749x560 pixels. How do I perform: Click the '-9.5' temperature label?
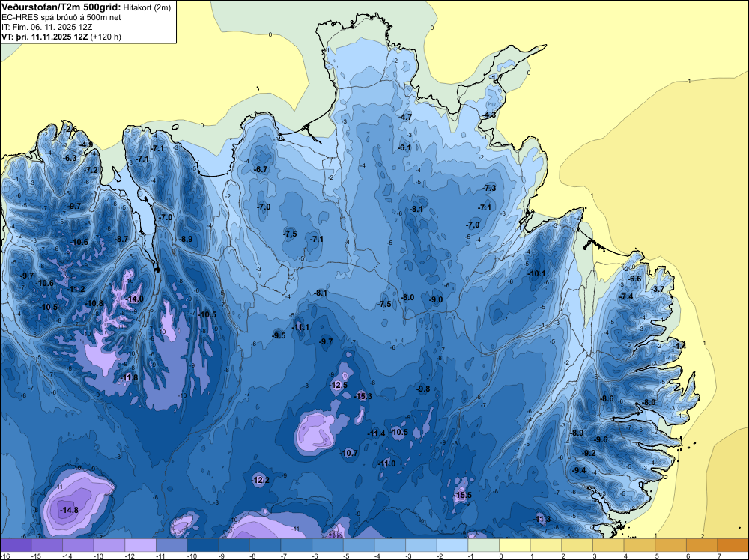coord(279,335)
